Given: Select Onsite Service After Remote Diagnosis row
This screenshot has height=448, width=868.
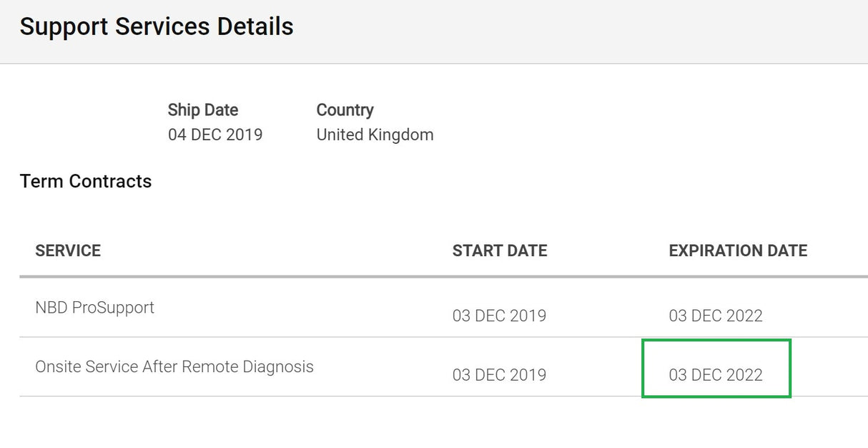Looking at the screenshot, I should pos(443,367).
